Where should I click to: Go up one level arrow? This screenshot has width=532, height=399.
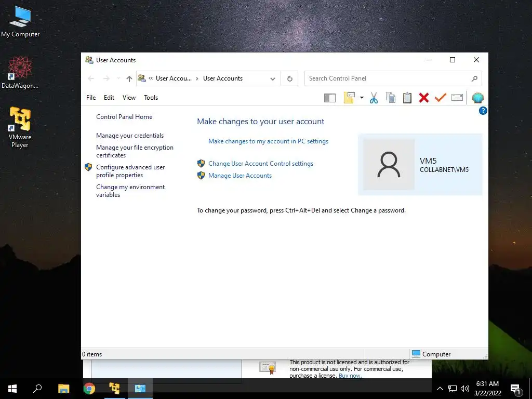point(129,79)
